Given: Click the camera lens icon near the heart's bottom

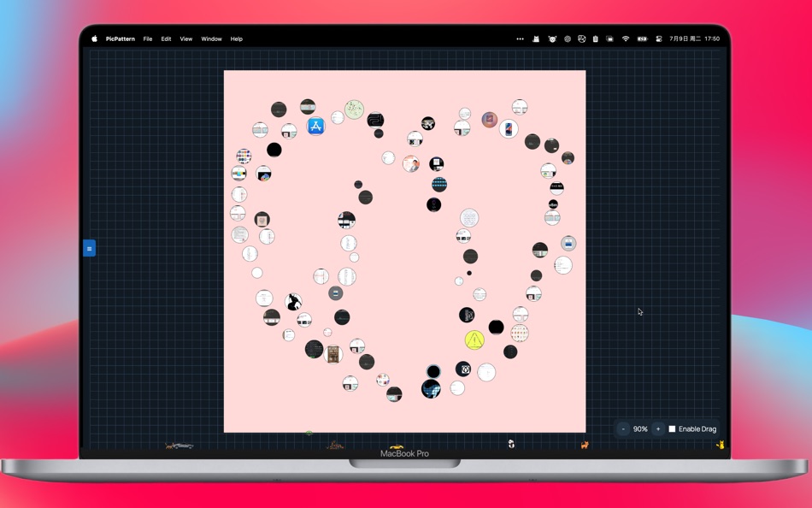Looking at the screenshot, I should point(464,369).
